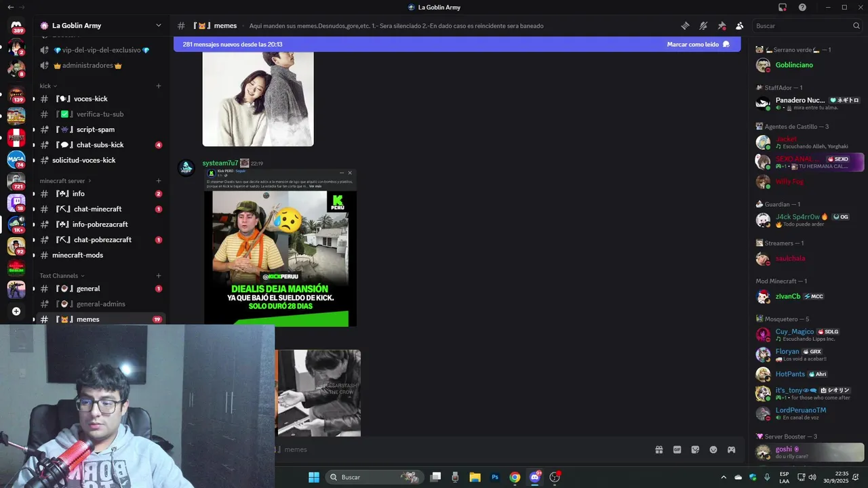Open the general channel
The image size is (868, 488).
point(101,289)
